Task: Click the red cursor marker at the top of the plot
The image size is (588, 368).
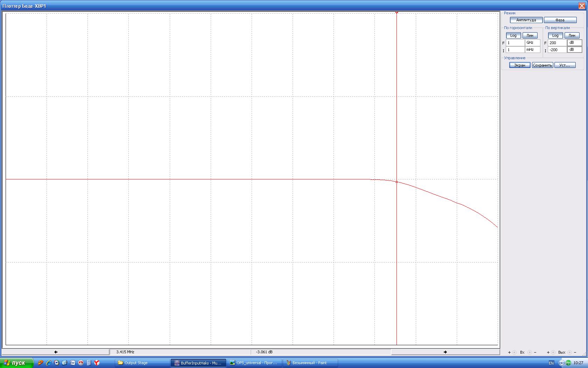Action: pos(397,13)
